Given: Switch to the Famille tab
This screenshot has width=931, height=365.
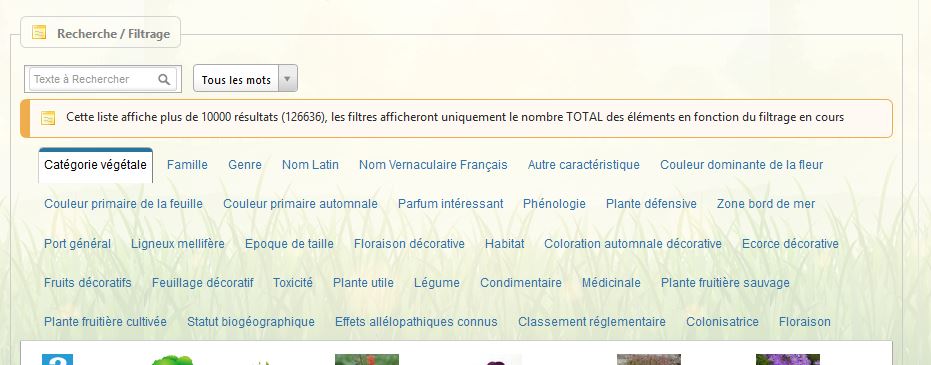Looking at the screenshot, I should click(x=187, y=165).
